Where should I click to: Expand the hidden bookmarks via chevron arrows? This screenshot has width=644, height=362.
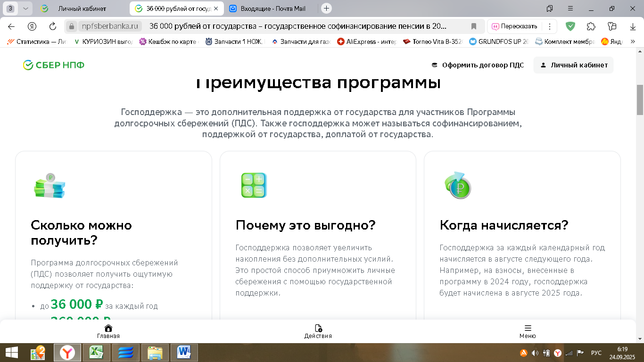632,41
